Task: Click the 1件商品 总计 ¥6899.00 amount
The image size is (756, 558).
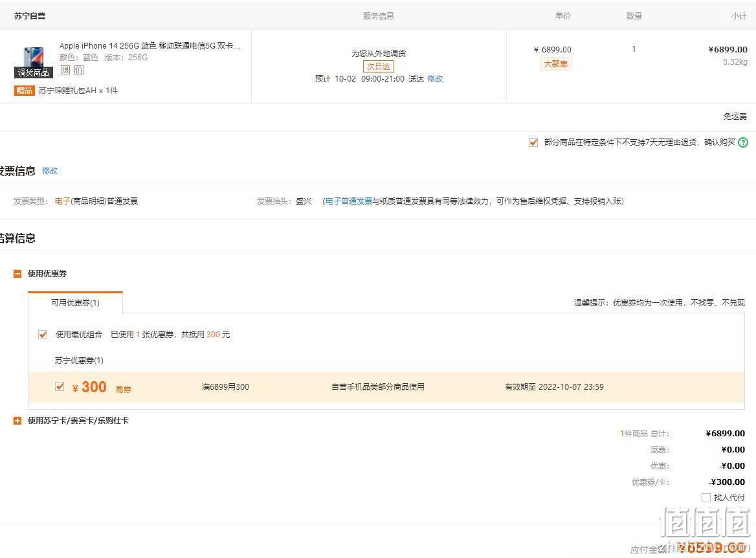Action: coord(725,433)
